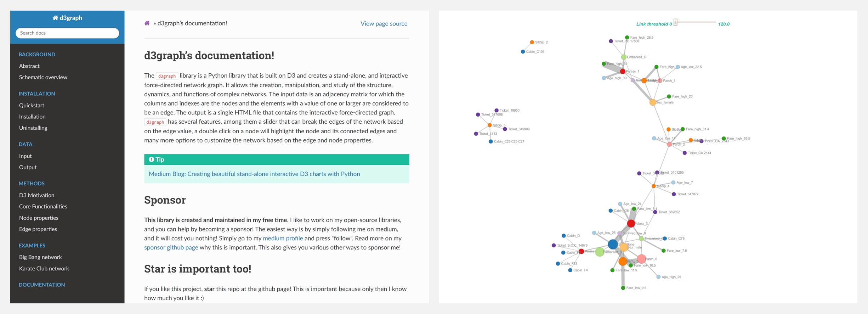Viewport: 868px width, 314px height.
Task: Go to Quickstart in sidebar
Action: [32, 105]
